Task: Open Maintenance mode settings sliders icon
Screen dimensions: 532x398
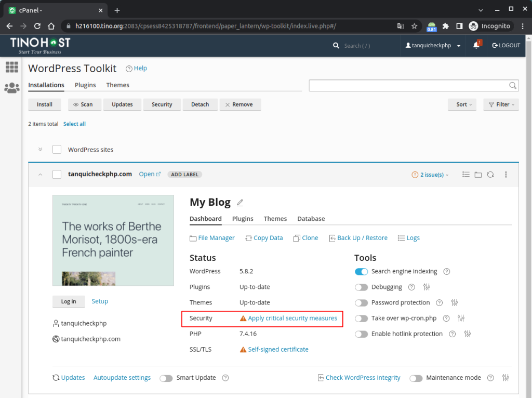Action: pyautogui.click(x=506, y=378)
